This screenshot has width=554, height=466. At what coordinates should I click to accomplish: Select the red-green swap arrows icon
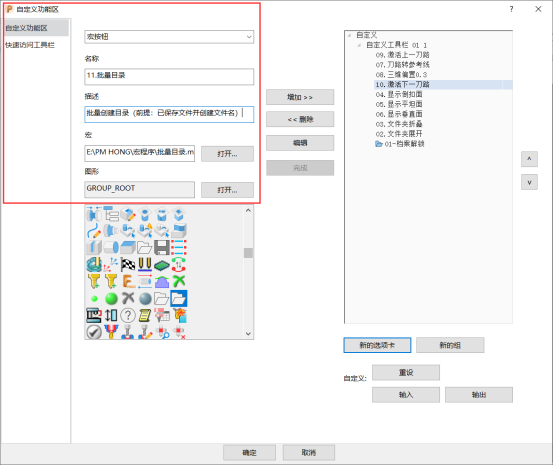(179, 264)
